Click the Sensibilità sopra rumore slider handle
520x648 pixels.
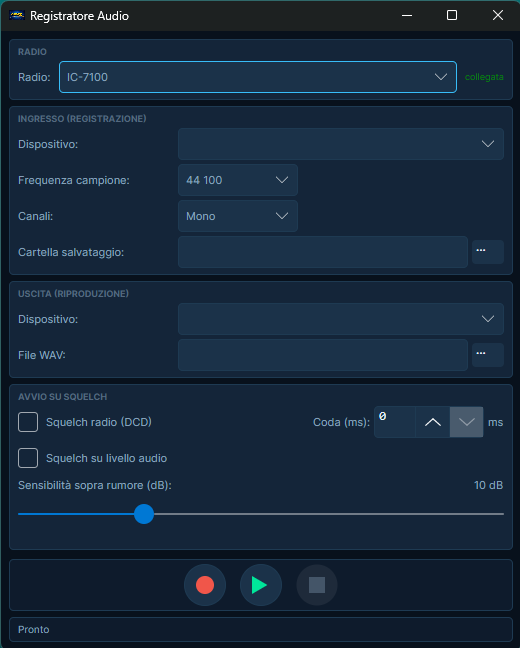(144, 514)
